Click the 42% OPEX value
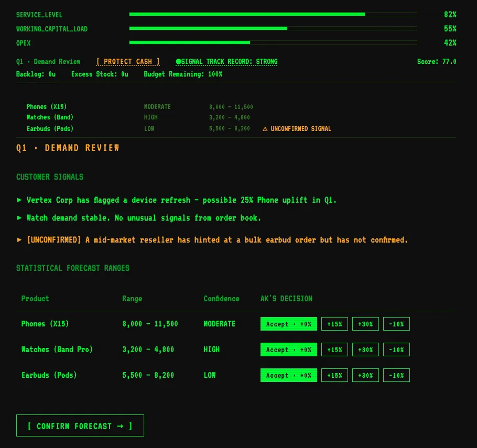Screen dimensions: 477x448 [x=450, y=43]
